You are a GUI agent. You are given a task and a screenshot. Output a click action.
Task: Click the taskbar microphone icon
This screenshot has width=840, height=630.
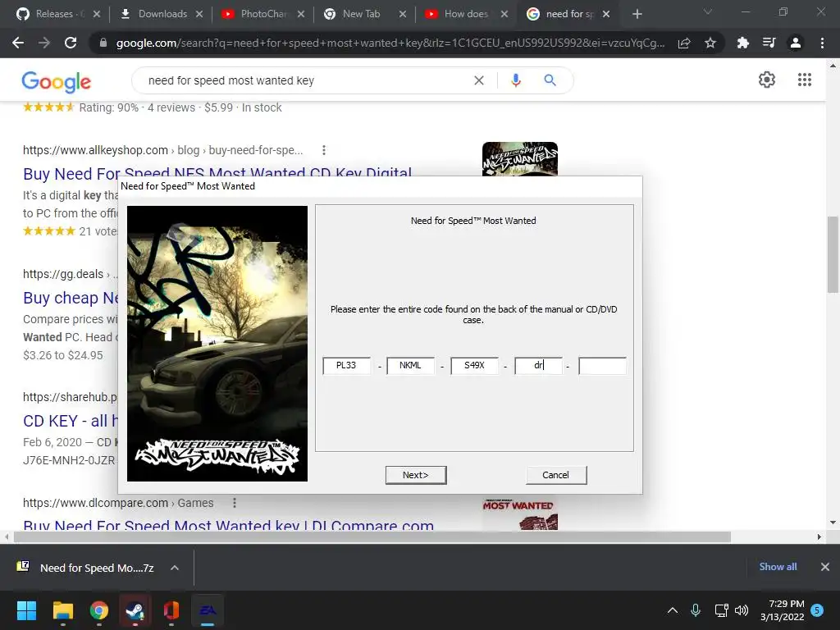[696, 610]
